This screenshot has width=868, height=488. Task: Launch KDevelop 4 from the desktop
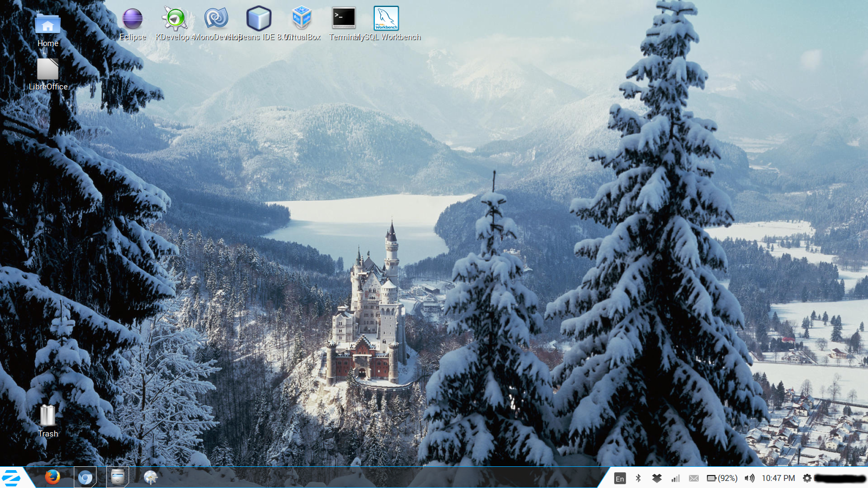(175, 20)
